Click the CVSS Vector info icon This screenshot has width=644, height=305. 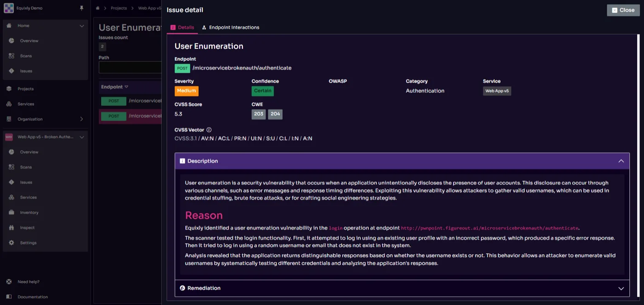209,129
